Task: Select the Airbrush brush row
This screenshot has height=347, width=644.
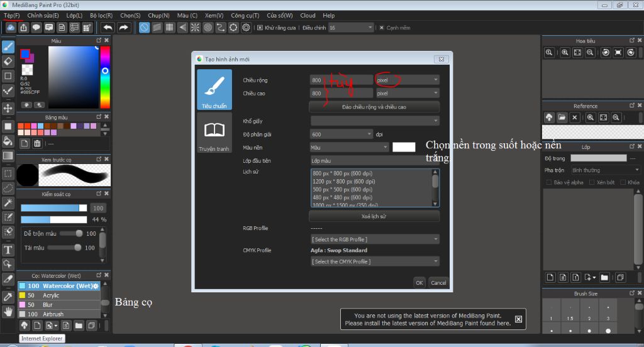Action: tap(59, 314)
